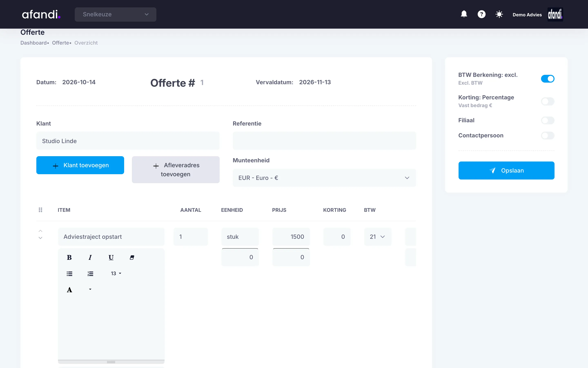Viewport: 588px width, 368px height.
Task: Go to Offerte breadcrumb link
Action: click(60, 43)
